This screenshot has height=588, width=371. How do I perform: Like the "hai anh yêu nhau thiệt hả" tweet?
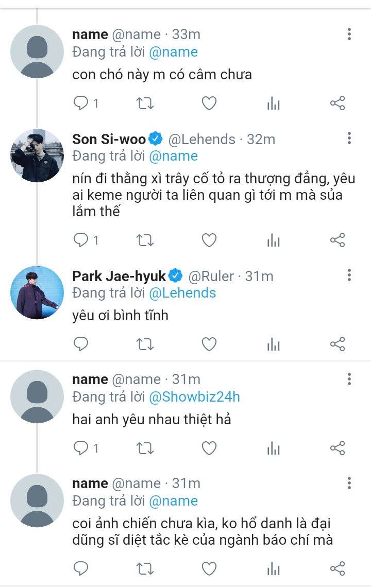click(x=209, y=448)
